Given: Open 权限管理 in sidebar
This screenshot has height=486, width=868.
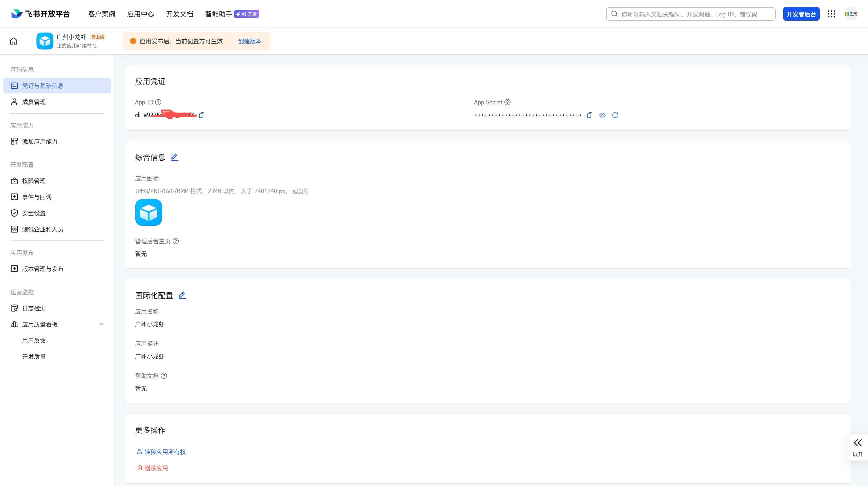Looking at the screenshot, I should coord(34,181).
